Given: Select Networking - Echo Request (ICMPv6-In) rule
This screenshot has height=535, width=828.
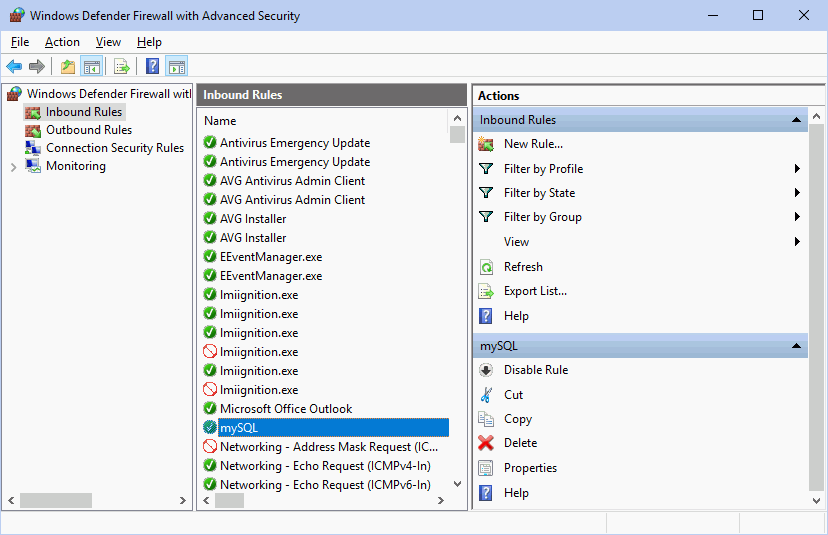Looking at the screenshot, I should [325, 484].
